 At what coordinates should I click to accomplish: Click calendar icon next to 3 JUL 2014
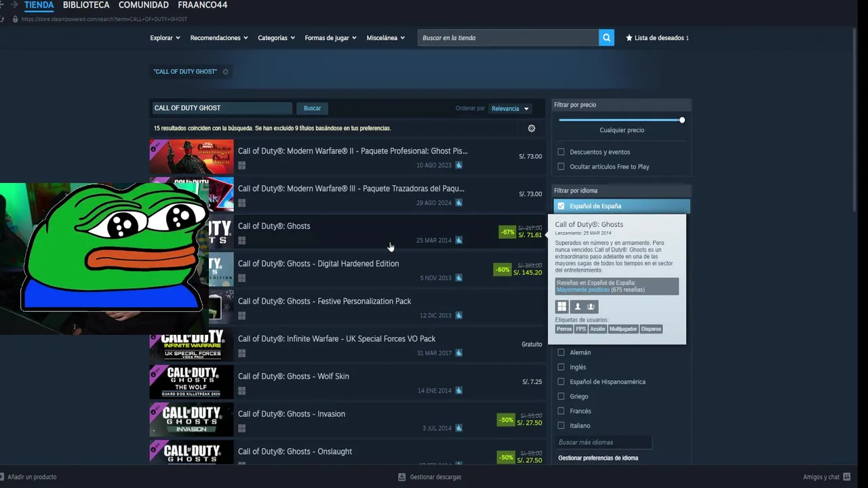459,428
